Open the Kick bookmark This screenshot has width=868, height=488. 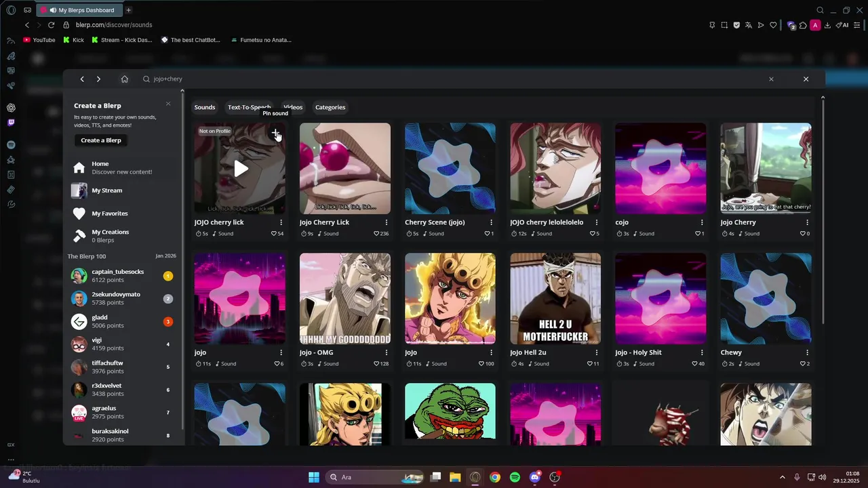pyautogui.click(x=73, y=40)
